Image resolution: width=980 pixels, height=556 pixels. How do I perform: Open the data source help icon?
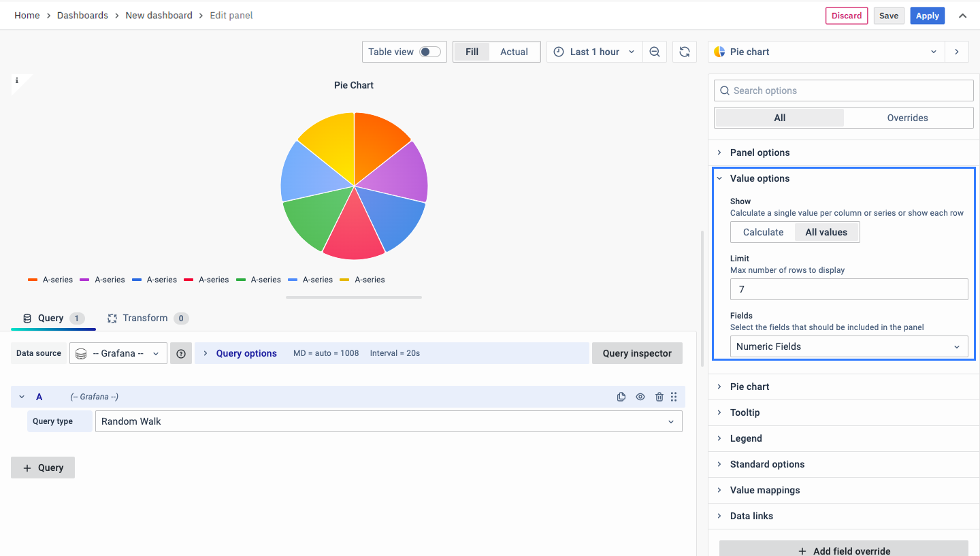click(181, 353)
